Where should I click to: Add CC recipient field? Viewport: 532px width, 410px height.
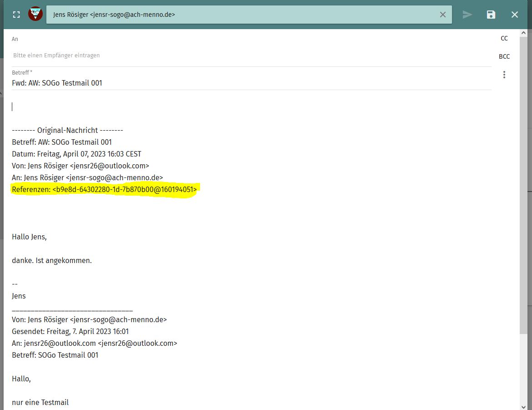(x=504, y=38)
